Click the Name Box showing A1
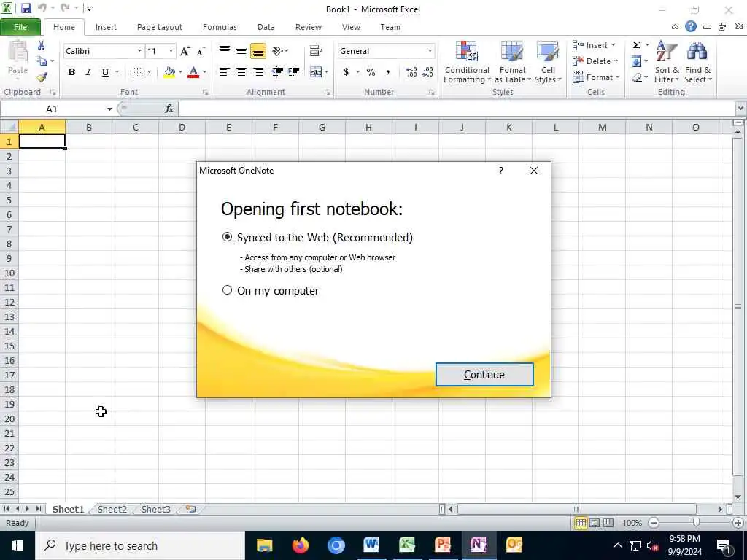The width and height of the screenshot is (747, 560). [52, 109]
